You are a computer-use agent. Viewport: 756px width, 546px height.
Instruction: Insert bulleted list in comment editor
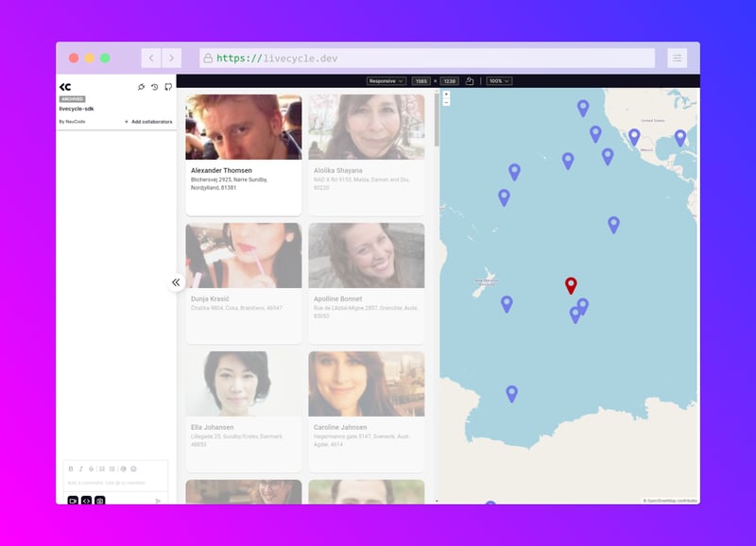(112, 469)
